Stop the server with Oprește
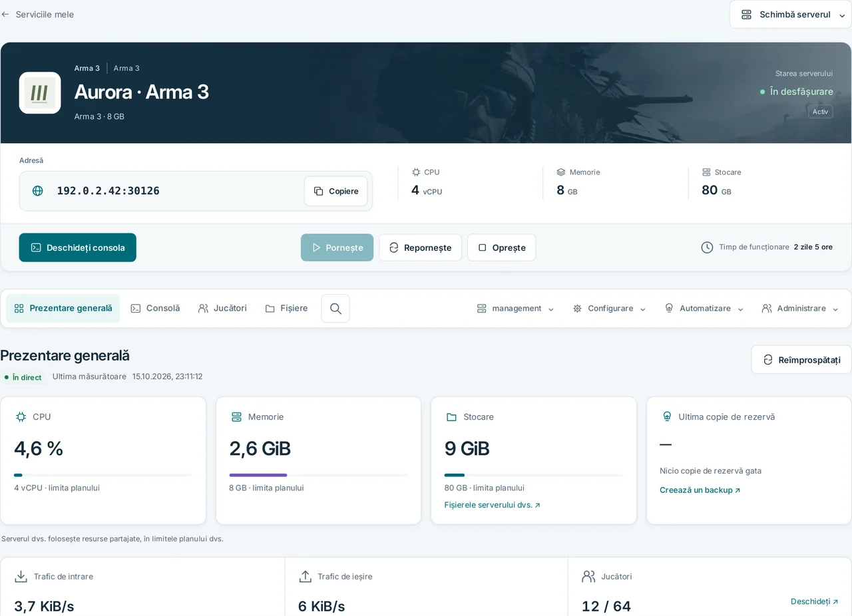 click(501, 247)
